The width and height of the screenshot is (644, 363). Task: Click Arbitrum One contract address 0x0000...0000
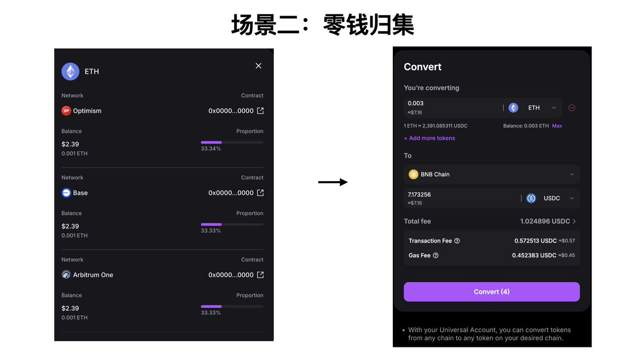[231, 275]
